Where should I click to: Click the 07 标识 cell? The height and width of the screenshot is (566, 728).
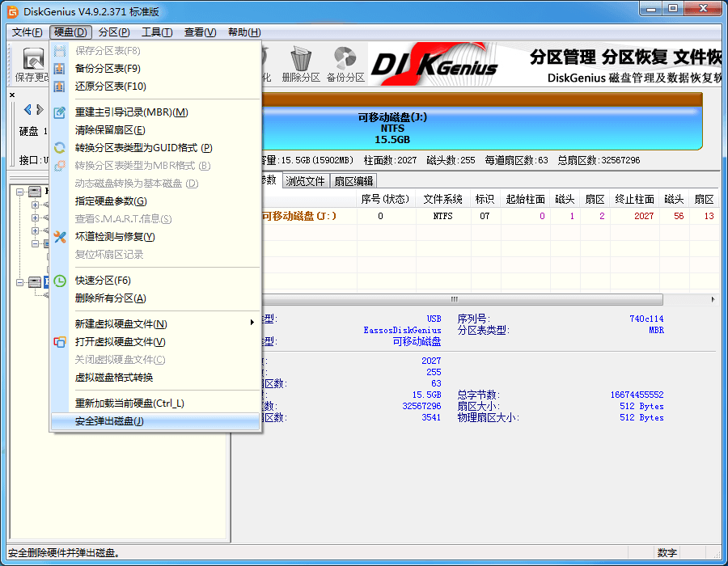(485, 216)
